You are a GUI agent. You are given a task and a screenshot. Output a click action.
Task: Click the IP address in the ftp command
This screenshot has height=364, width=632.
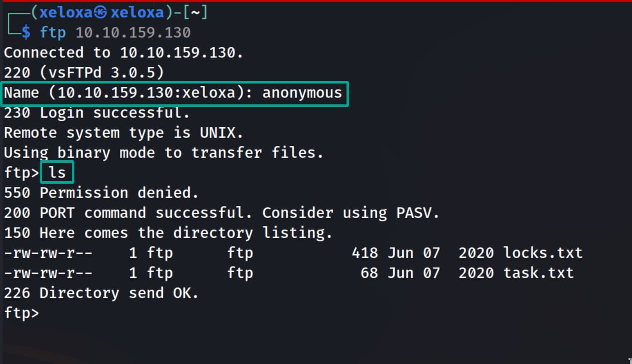point(133,33)
